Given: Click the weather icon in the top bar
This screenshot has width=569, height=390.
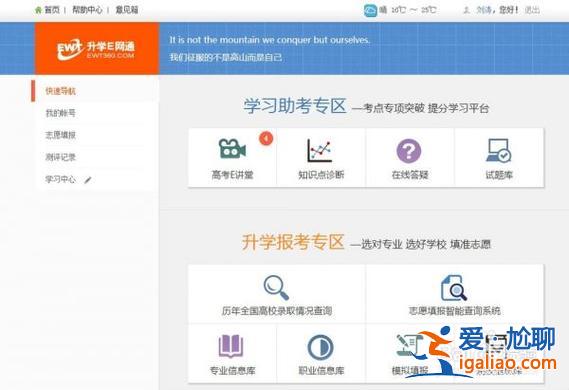Looking at the screenshot, I should point(371,10).
